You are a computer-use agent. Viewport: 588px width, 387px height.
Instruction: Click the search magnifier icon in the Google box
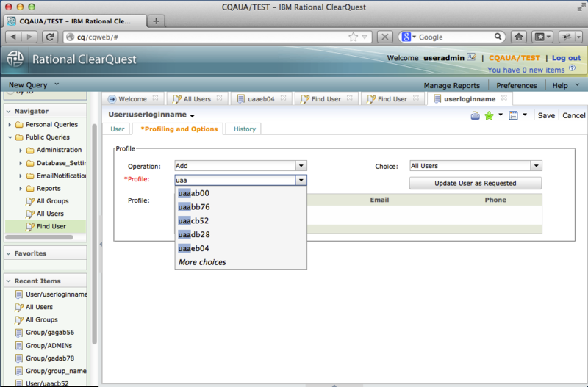498,37
